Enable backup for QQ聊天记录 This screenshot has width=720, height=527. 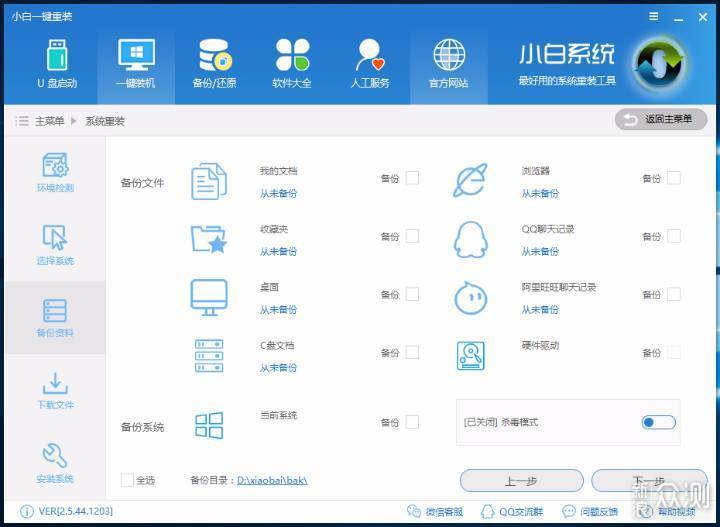click(673, 236)
